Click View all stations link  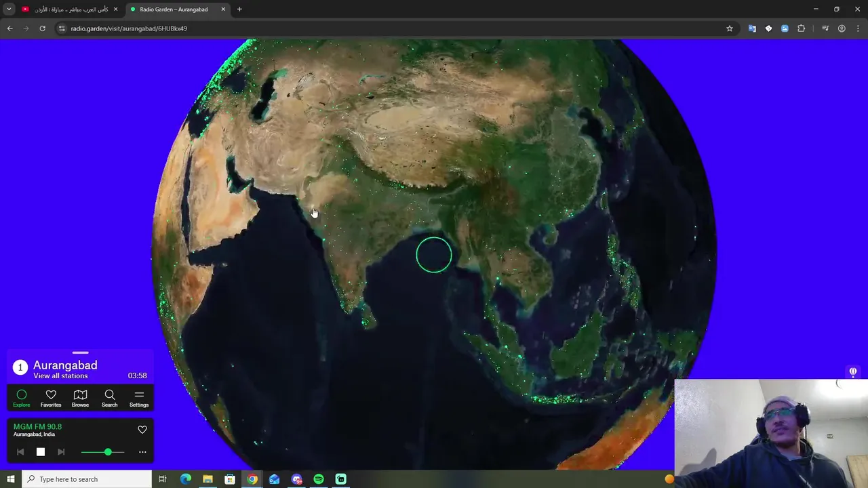tap(60, 375)
